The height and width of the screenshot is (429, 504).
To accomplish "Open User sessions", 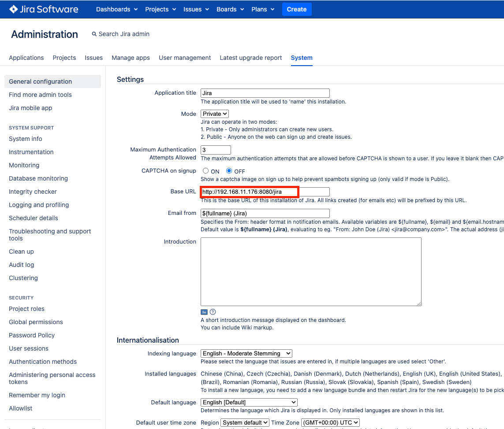I will pos(29,348).
